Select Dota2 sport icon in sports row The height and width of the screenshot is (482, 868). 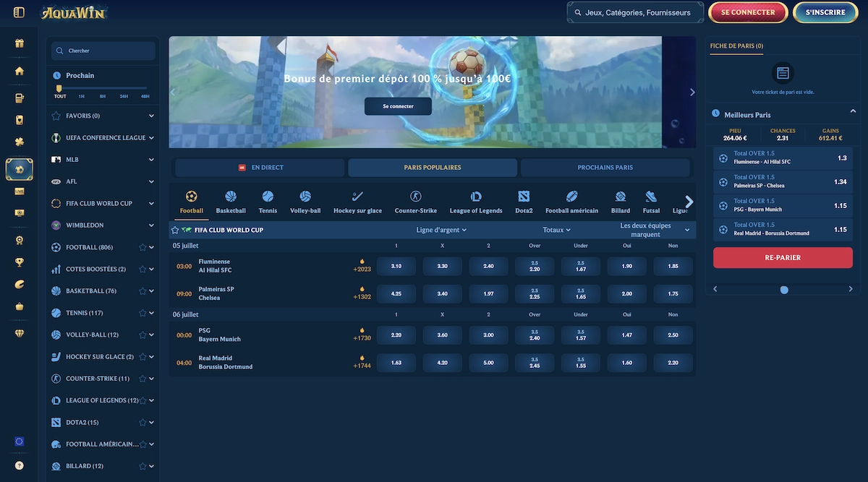524,201
